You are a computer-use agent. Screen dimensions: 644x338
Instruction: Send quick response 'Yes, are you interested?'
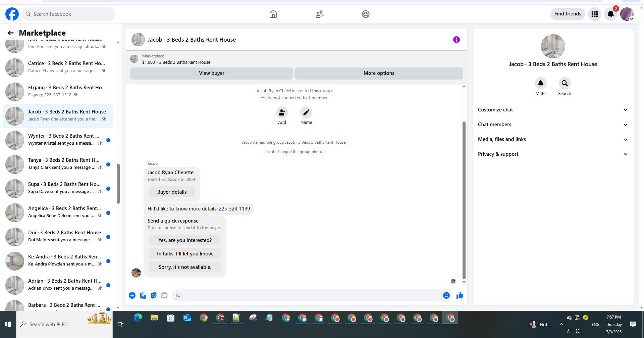click(x=185, y=240)
